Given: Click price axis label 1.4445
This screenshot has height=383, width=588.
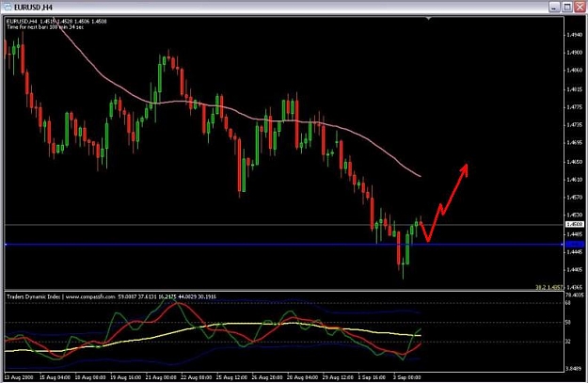Looking at the screenshot, I should (x=575, y=252).
